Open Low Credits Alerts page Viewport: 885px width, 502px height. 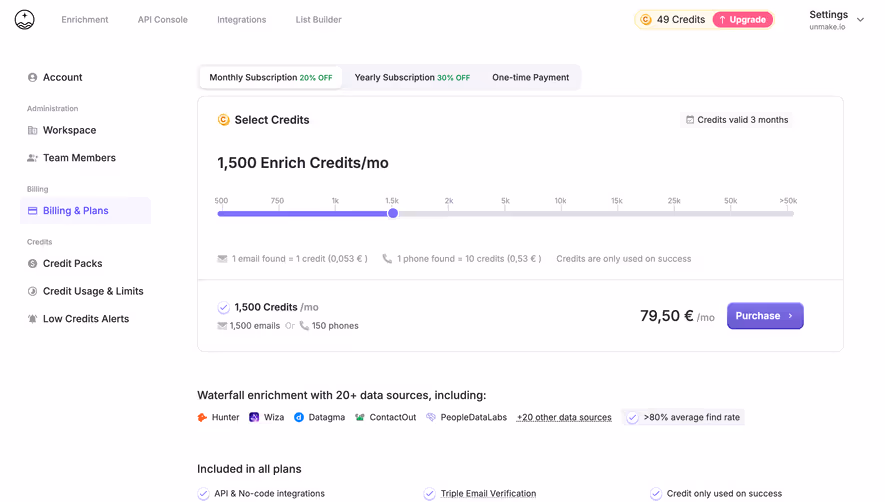coord(86,319)
